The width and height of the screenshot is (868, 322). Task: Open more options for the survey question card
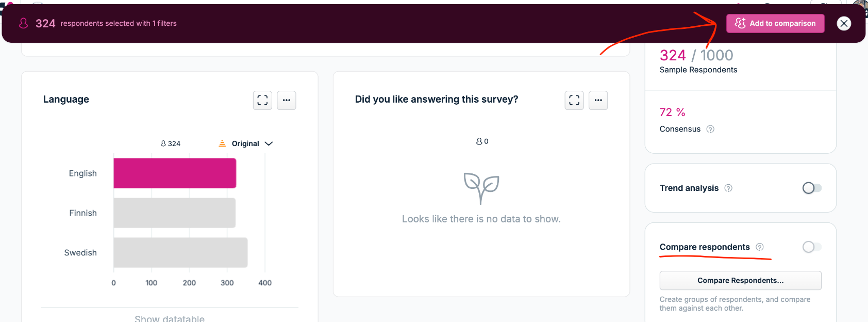point(598,100)
